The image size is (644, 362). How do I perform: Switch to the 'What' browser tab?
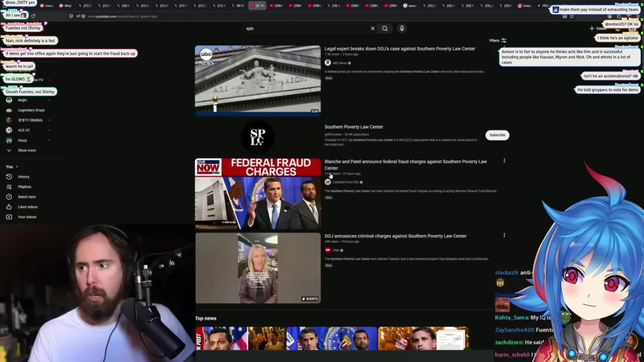click(x=66, y=6)
